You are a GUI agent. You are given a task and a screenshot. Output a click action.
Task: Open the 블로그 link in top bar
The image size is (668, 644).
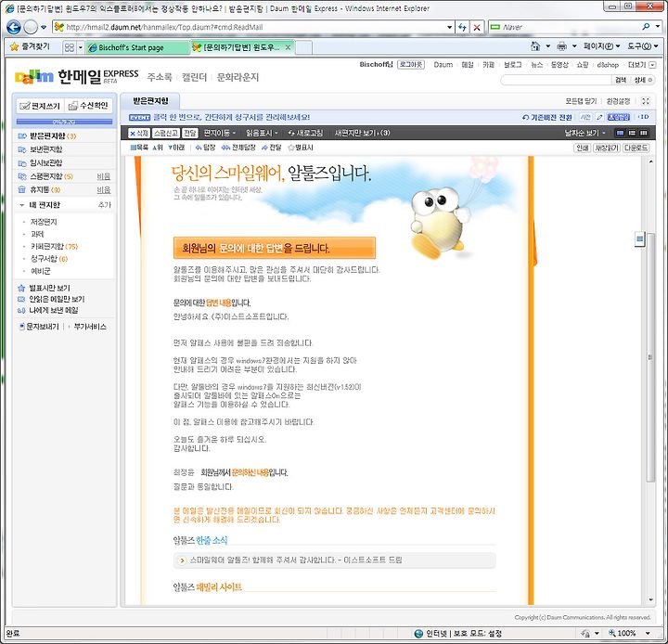coord(512,64)
